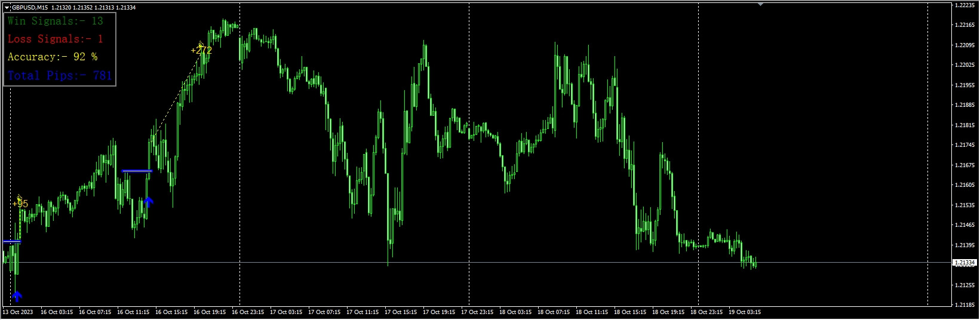The image size is (980, 320).
Task: Click the 'Accuracy:- 92 %' label
Action: [x=53, y=57]
